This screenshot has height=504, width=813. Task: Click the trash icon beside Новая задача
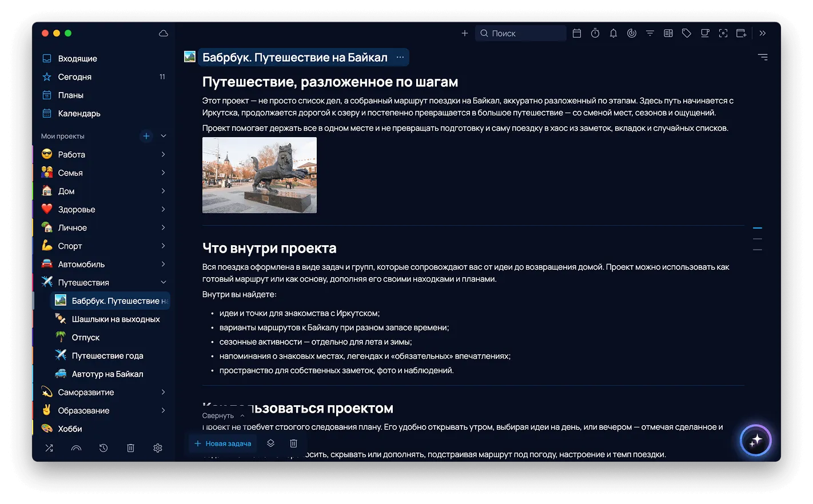pyautogui.click(x=293, y=443)
